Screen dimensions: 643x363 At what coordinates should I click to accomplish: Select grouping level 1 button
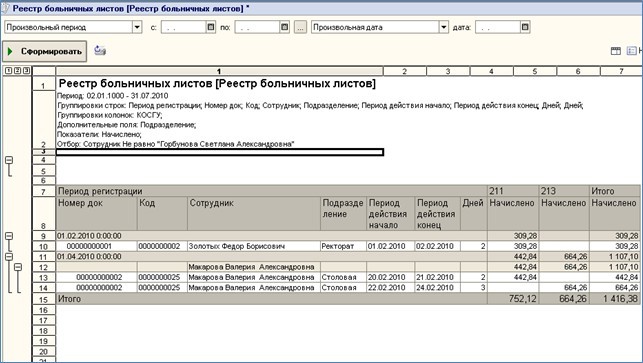(8, 71)
